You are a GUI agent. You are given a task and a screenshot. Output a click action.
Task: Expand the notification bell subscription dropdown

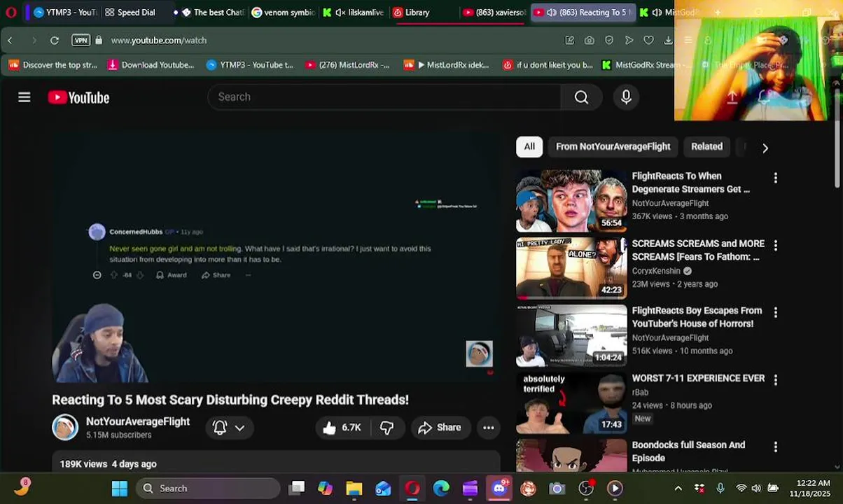point(228,428)
